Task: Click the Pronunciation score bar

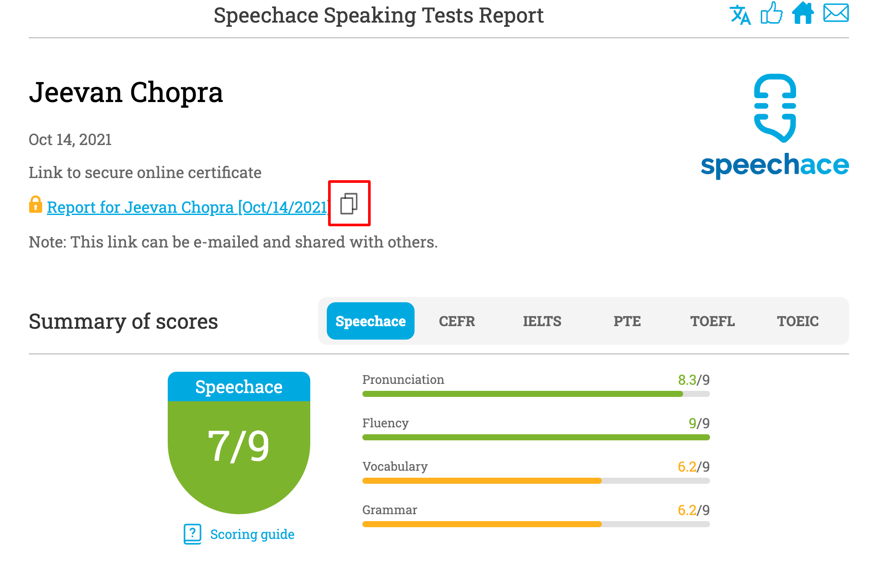Action: pyautogui.click(x=536, y=394)
